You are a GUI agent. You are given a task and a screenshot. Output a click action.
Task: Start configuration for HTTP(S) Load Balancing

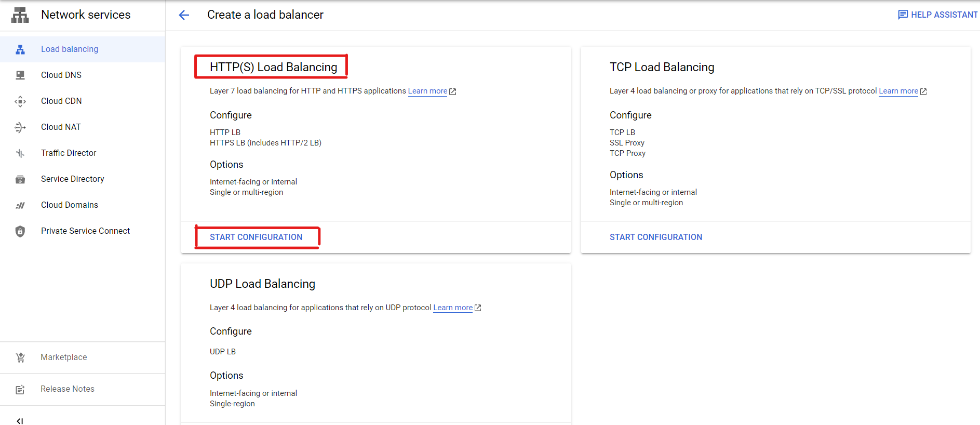pyautogui.click(x=256, y=237)
